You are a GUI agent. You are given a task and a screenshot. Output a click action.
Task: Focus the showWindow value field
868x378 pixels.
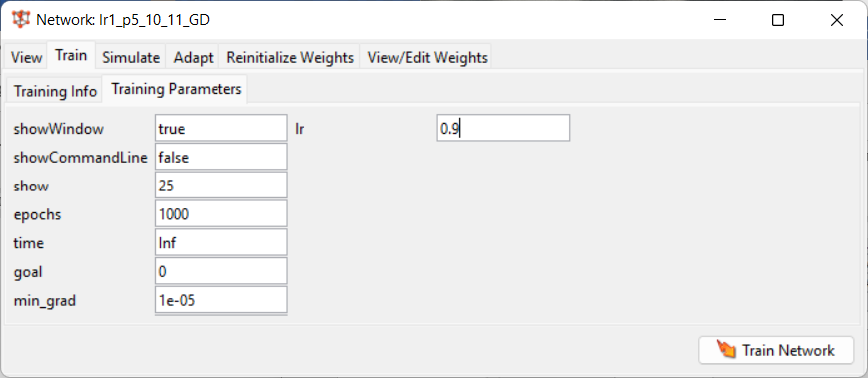tap(220, 128)
